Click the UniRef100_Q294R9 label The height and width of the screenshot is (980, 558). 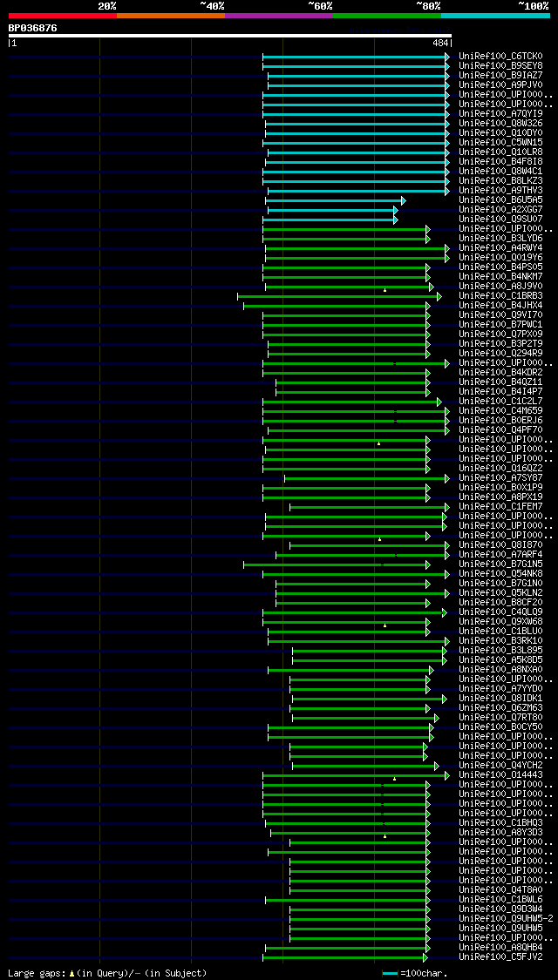pos(500,354)
